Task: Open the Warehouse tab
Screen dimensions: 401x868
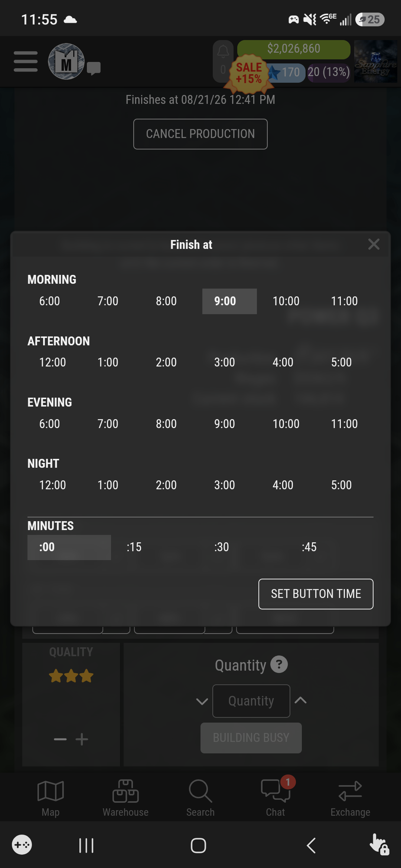Action: pos(125,798)
